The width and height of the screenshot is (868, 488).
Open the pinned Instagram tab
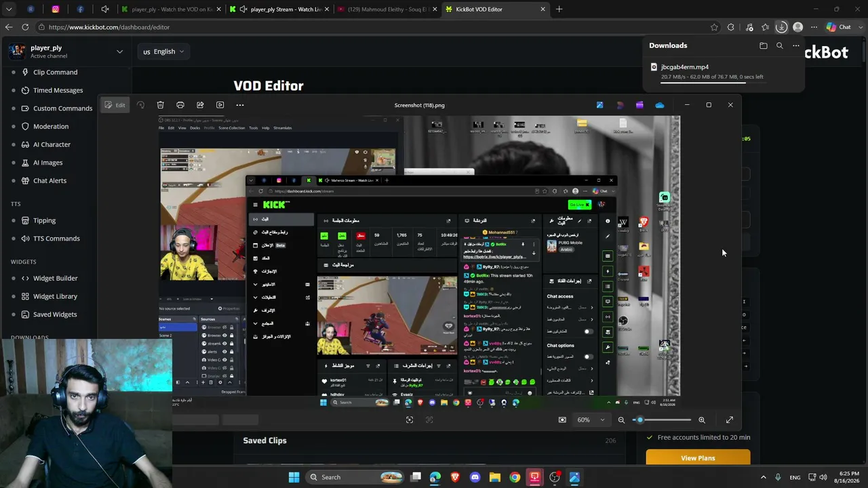[56, 9]
